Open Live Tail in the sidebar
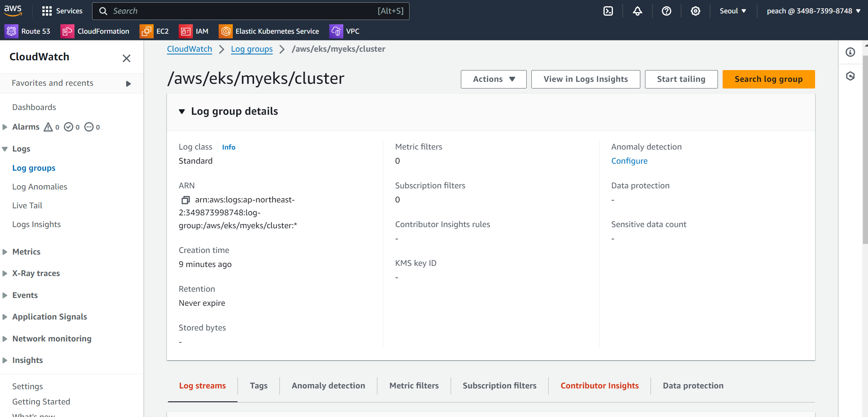Viewport: 868px width, 417px height. (x=27, y=206)
